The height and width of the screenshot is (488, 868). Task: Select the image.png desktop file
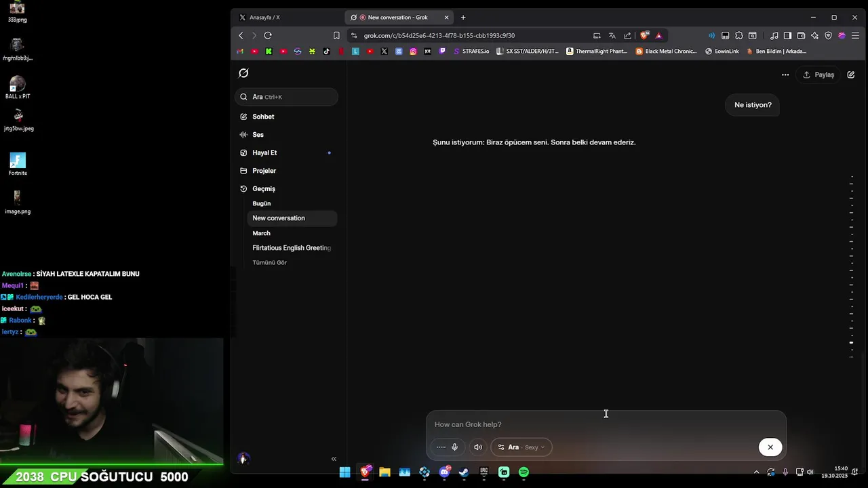pos(18,203)
